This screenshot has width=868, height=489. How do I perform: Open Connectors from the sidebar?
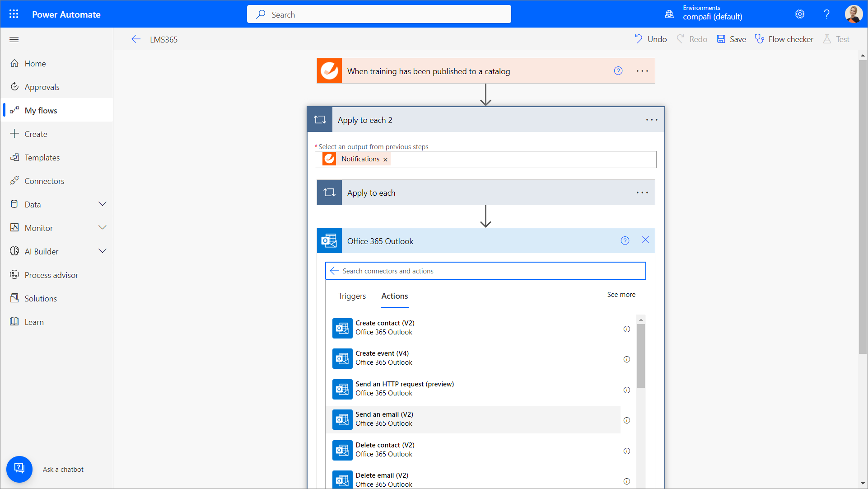[x=44, y=181]
